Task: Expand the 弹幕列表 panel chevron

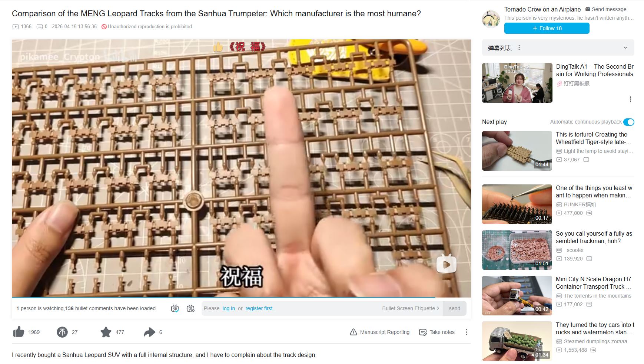Action: 625,47
